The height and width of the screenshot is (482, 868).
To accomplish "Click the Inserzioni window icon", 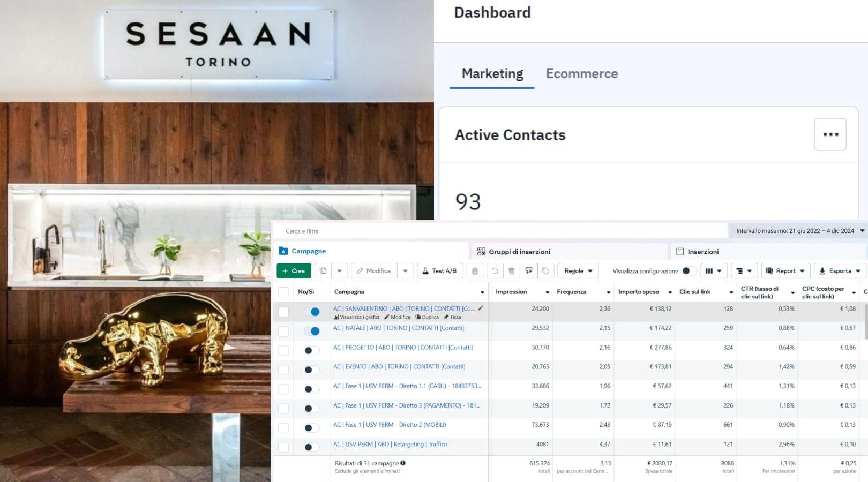I will [680, 252].
